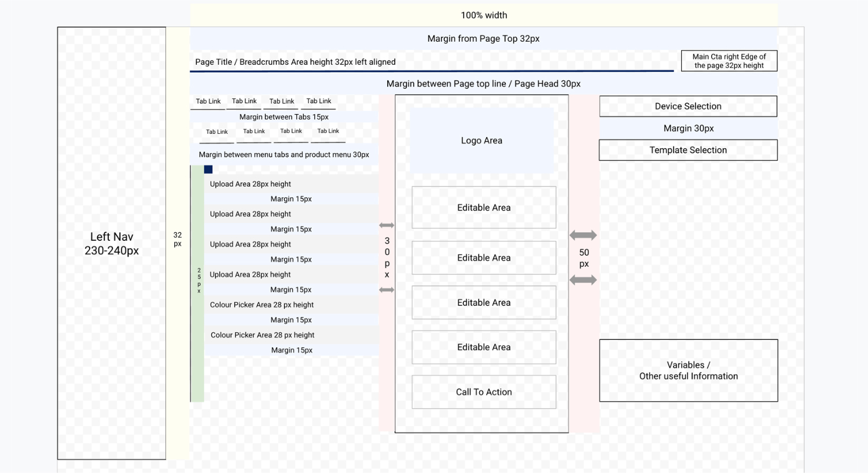Select the leftmost Tab Link in the upper tab row
The image size is (868, 473).
tap(208, 101)
